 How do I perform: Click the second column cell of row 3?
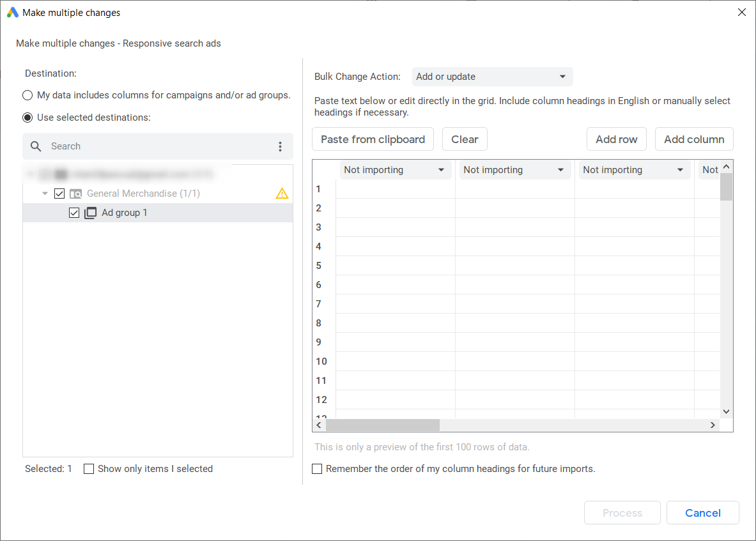tap(515, 227)
